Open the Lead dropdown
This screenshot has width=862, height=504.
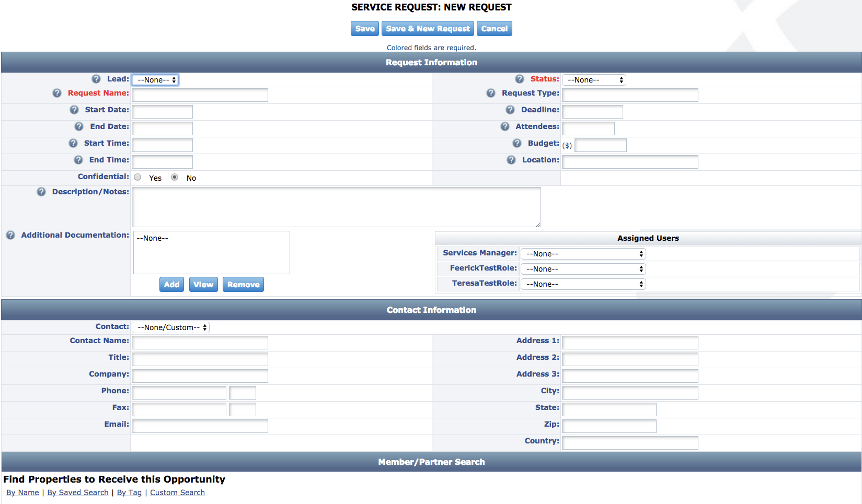[155, 80]
